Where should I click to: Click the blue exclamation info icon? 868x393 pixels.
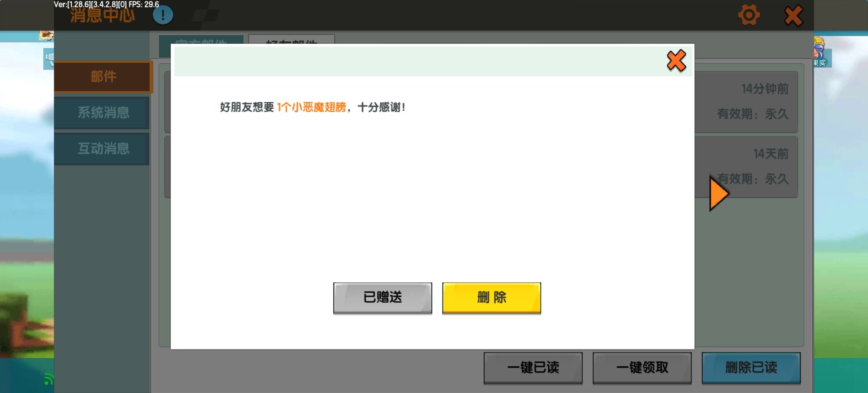click(x=162, y=15)
